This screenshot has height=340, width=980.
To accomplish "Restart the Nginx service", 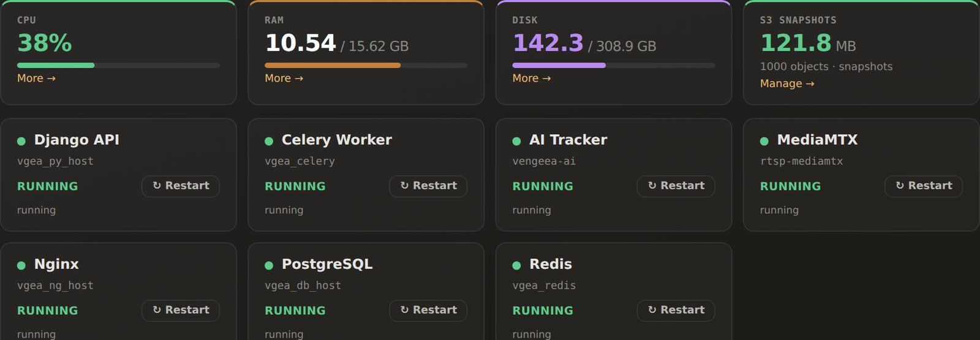I will [x=181, y=311].
